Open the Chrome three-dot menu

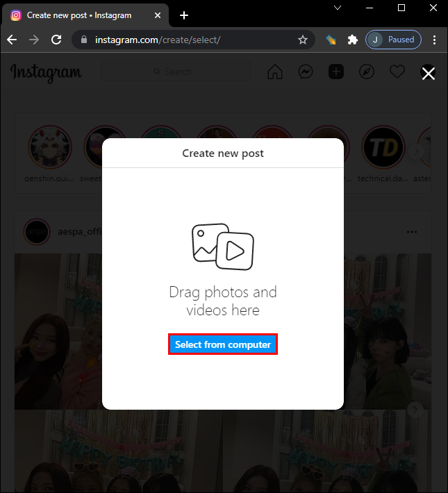point(434,40)
